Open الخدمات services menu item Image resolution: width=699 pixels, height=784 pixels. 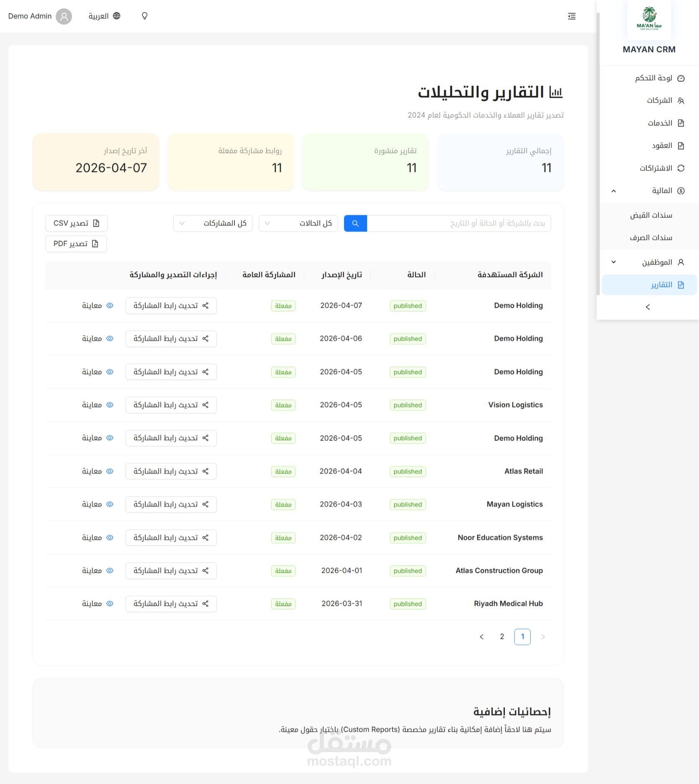pos(649,123)
